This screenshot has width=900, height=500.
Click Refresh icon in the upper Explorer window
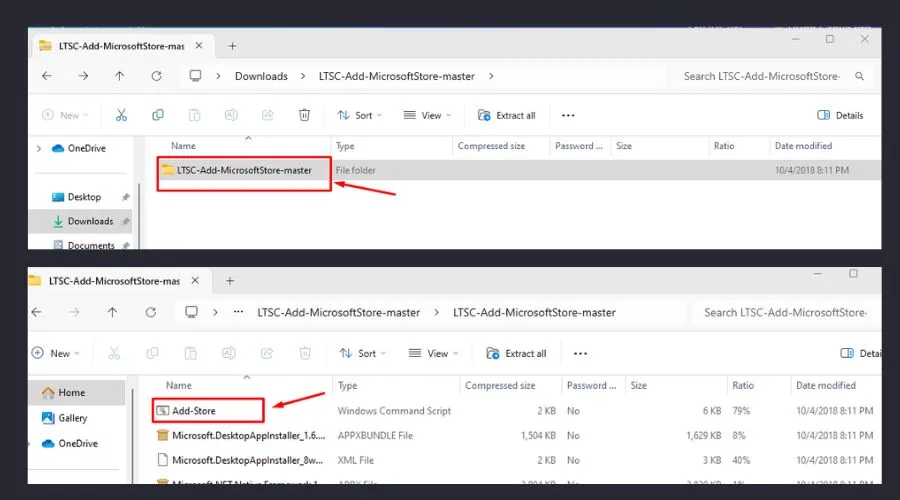pos(156,76)
